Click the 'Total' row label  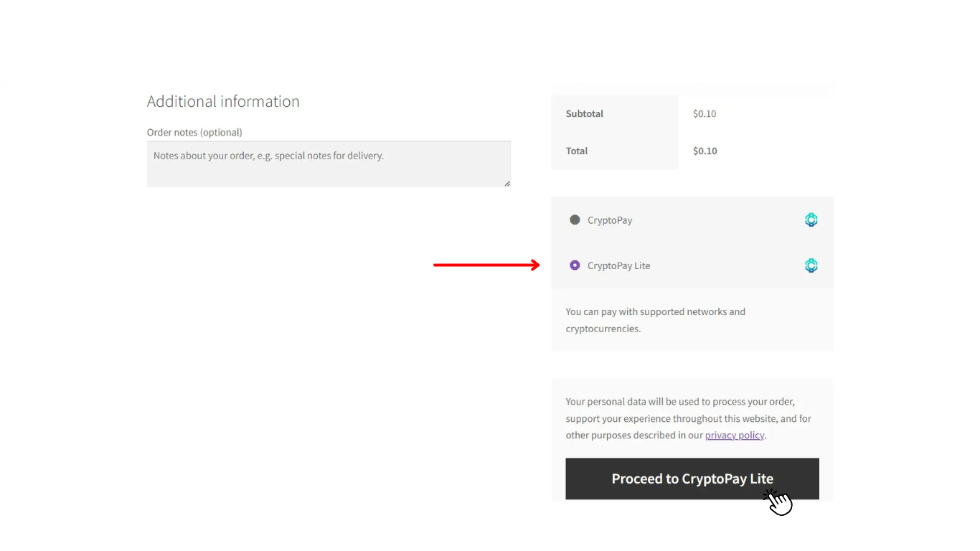[577, 151]
